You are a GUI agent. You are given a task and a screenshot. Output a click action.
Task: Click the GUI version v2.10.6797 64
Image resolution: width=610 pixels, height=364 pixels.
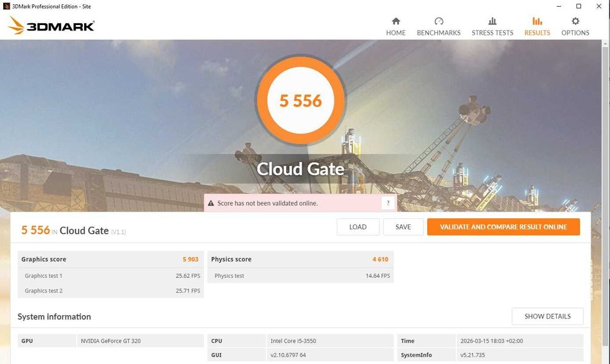point(289,355)
